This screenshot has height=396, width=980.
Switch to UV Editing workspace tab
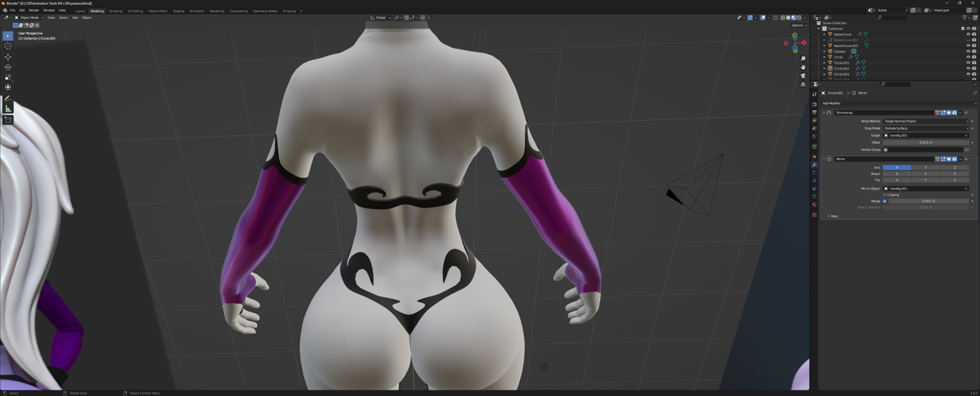(135, 11)
